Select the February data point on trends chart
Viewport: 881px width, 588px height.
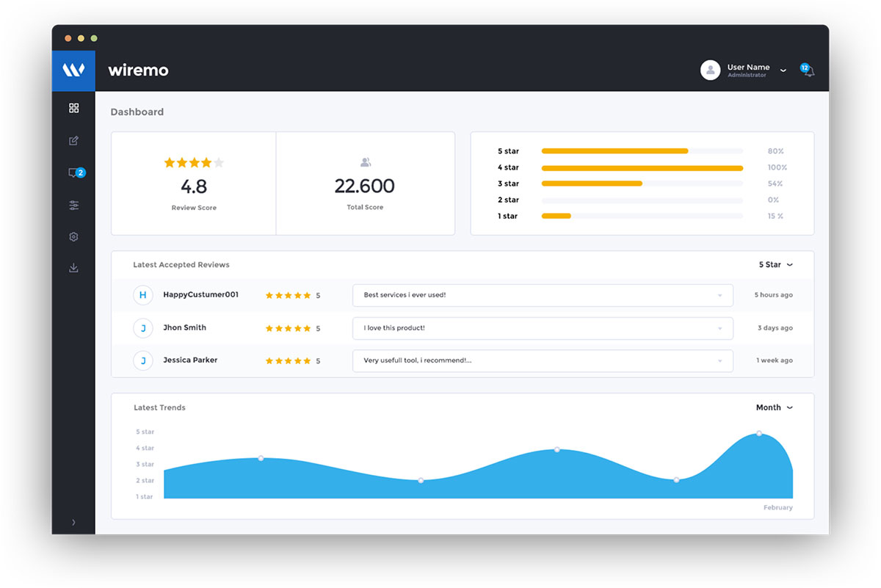(758, 434)
